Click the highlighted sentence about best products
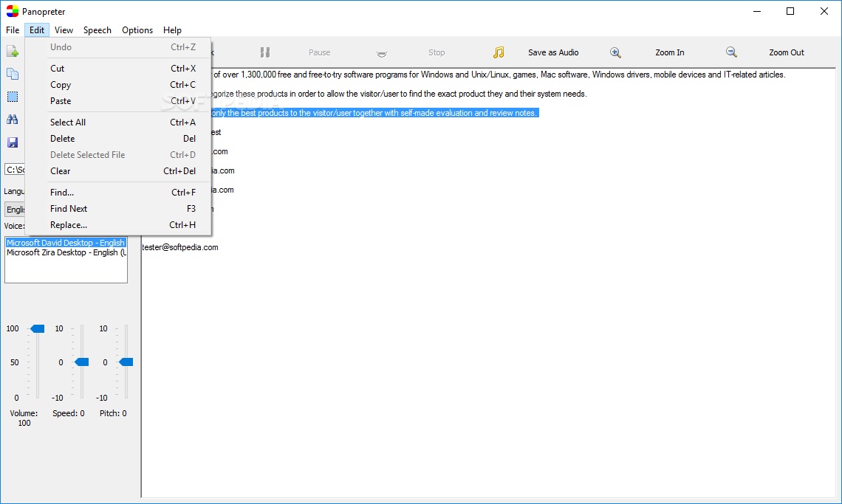This screenshot has width=842, height=504. tap(374, 113)
